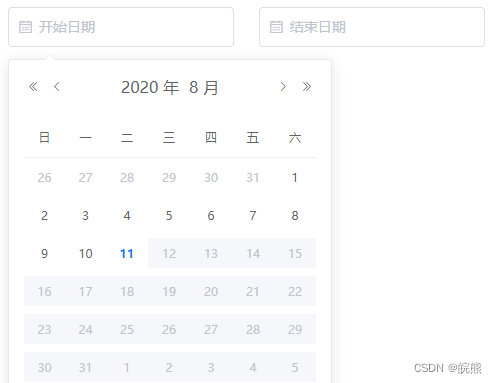
Task: Click disabled date 13
Action: coord(211,254)
